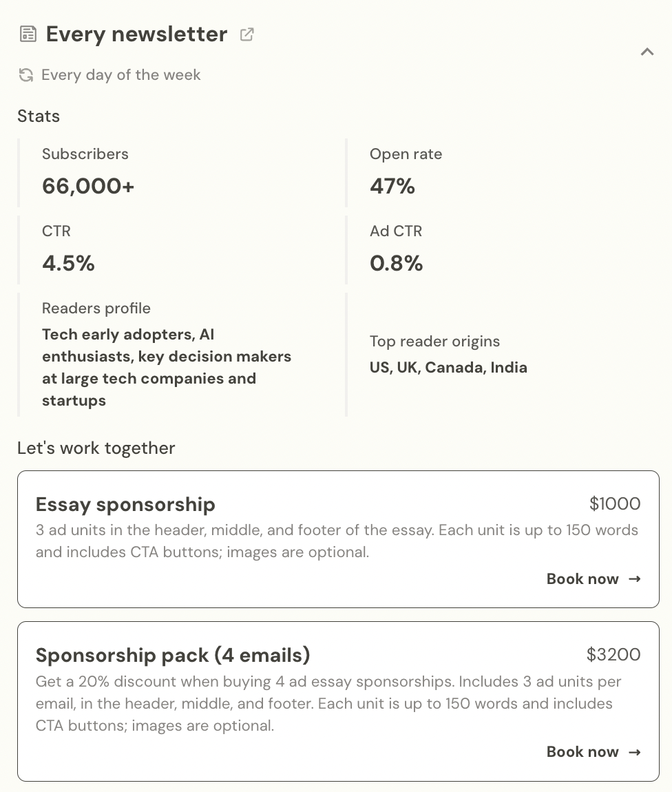Open the external link icon next to Every newsletter
Image resolution: width=672 pixels, height=792 pixels.
(x=246, y=33)
